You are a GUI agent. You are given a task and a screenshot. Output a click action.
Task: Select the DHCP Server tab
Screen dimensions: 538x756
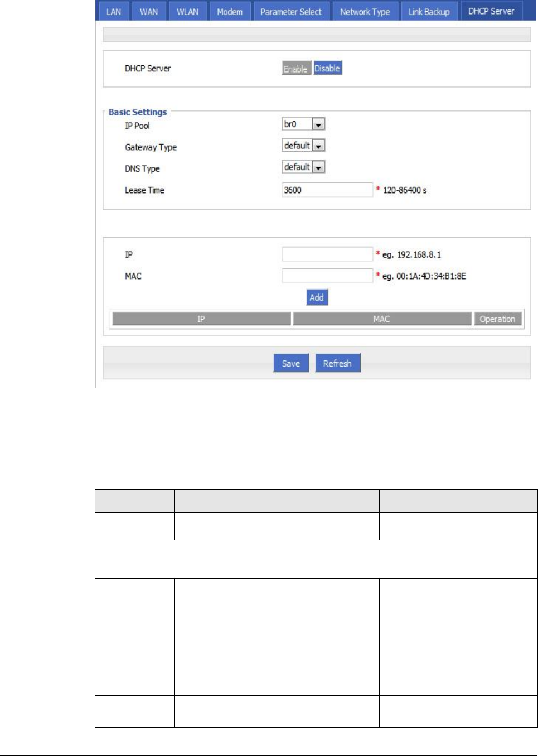(491, 11)
